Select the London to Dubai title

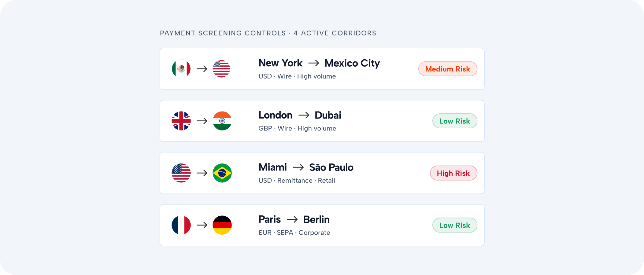tap(300, 115)
